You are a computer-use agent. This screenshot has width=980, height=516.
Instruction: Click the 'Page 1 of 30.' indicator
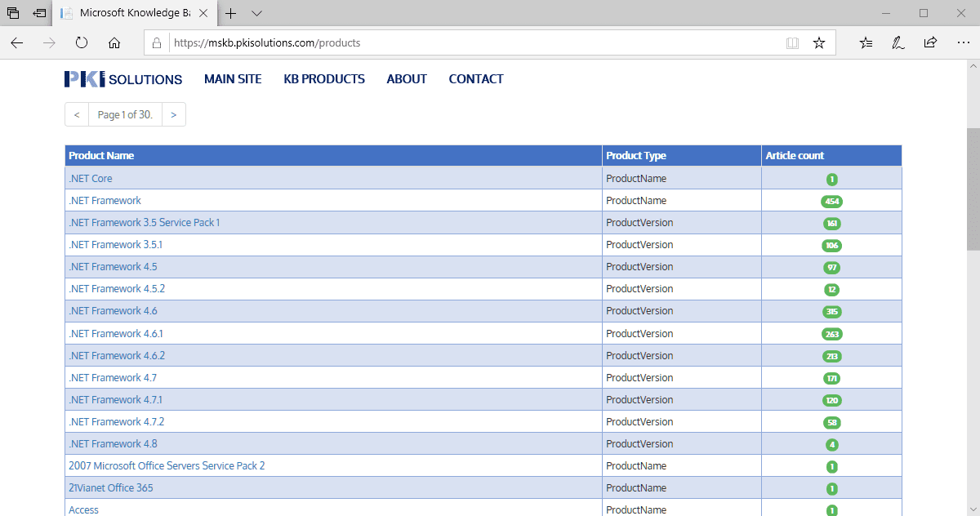click(x=125, y=115)
